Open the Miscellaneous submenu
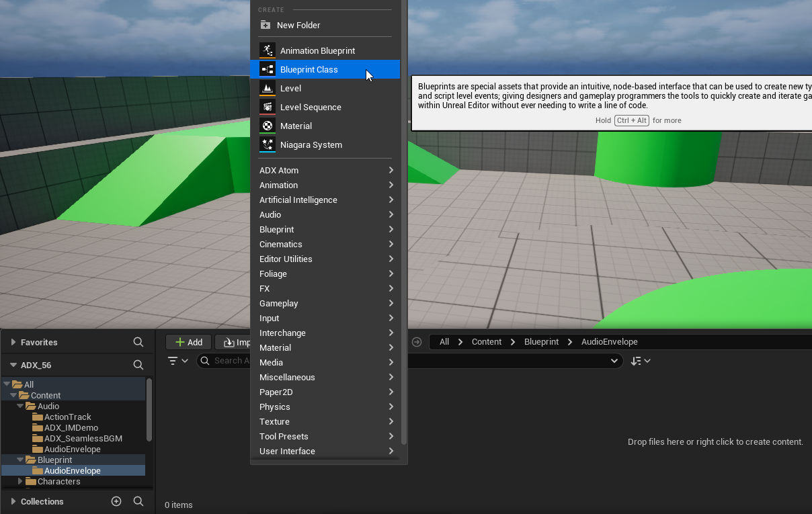The height and width of the screenshot is (514, 812). [x=325, y=377]
